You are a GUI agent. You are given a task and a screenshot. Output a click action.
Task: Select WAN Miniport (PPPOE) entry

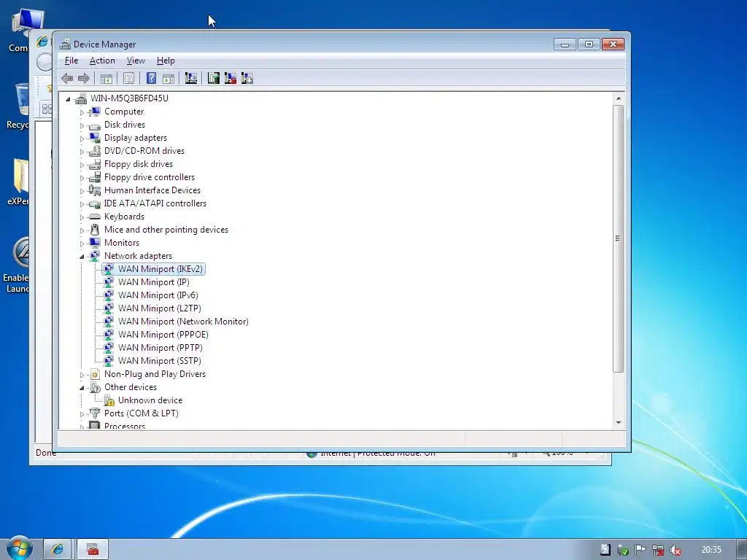[163, 334]
